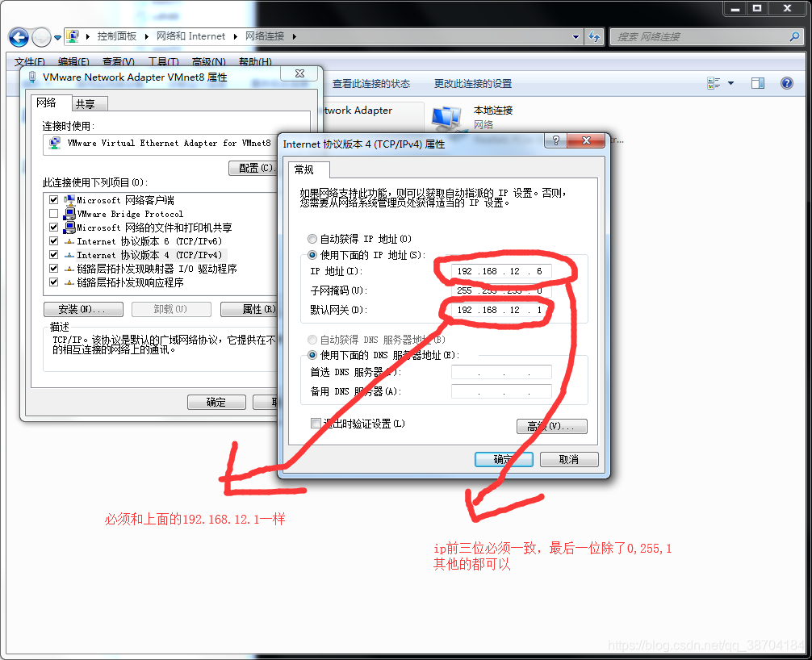Viewport: 812px width, 660px height.
Task: Open the 查看(V) menu
Action: click(119, 61)
